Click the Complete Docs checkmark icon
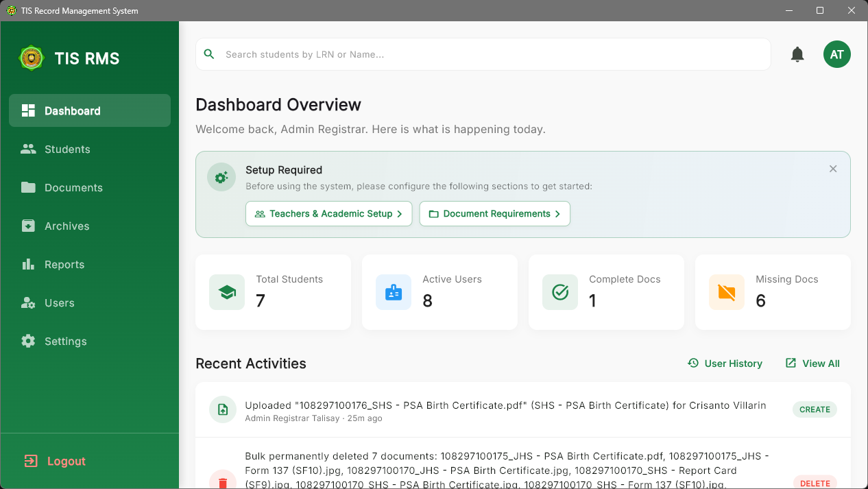The image size is (868, 489). 560,292
